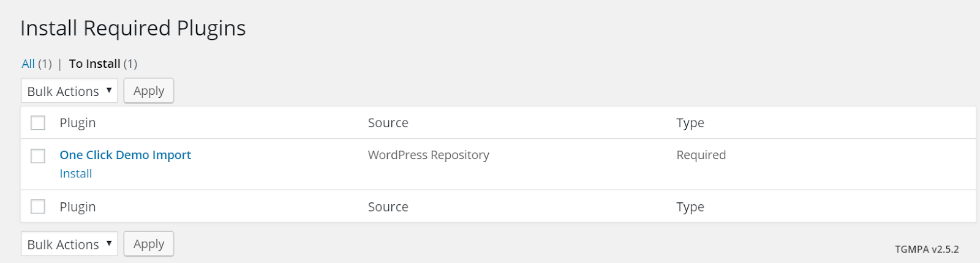
Task: Click the Type column label in the table footer
Action: (690, 207)
